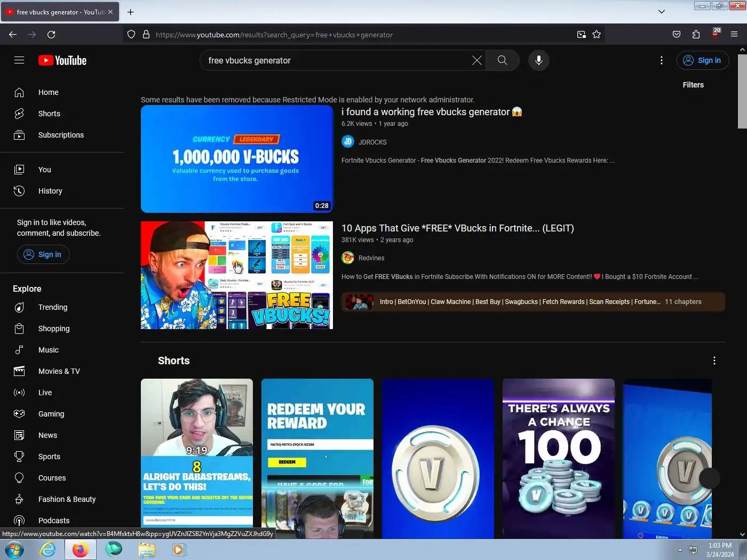Image resolution: width=747 pixels, height=560 pixels.
Task: Open Fashion & Beauty icon
Action: click(x=19, y=499)
